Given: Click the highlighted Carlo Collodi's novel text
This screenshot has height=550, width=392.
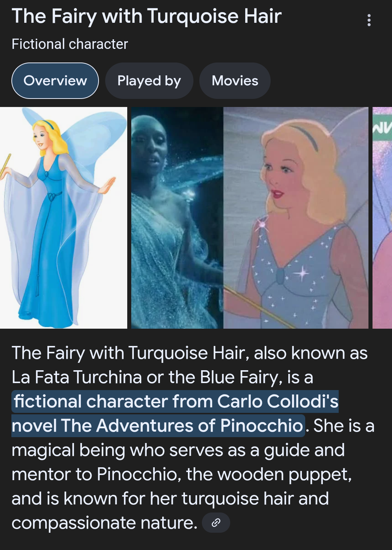Looking at the screenshot, I should tap(278, 401).
